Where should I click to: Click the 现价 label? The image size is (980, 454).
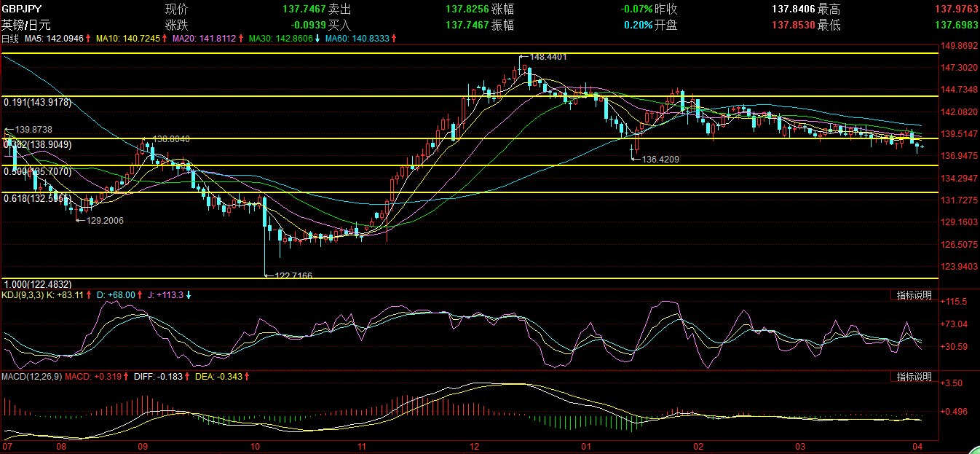tap(176, 9)
